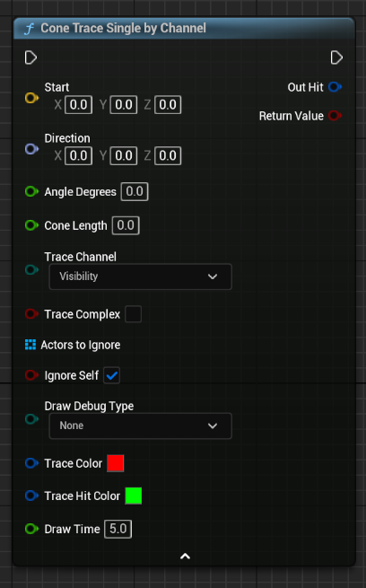Click the Actors to Ignore array pin
This screenshot has width=366, height=588.
[x=30, y=344]
